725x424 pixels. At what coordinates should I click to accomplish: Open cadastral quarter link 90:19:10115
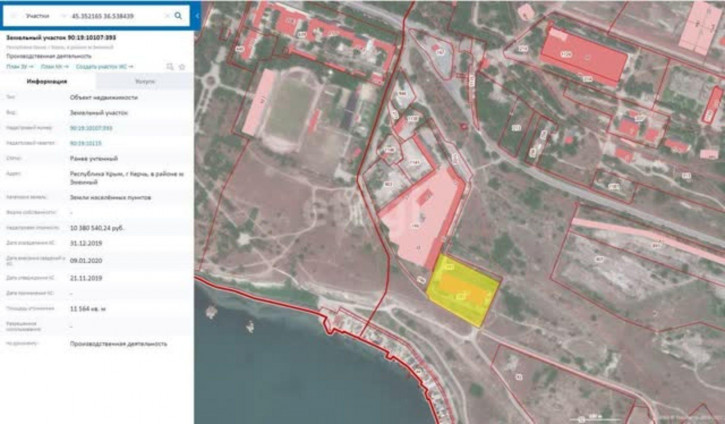pyautogui.click(x=86, y=143)
